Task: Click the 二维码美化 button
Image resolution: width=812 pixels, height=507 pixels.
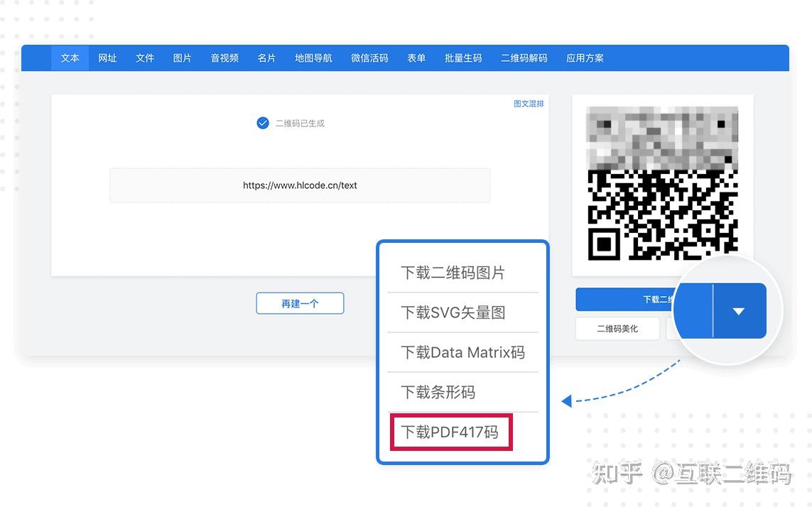Action: tap(617, 328)
